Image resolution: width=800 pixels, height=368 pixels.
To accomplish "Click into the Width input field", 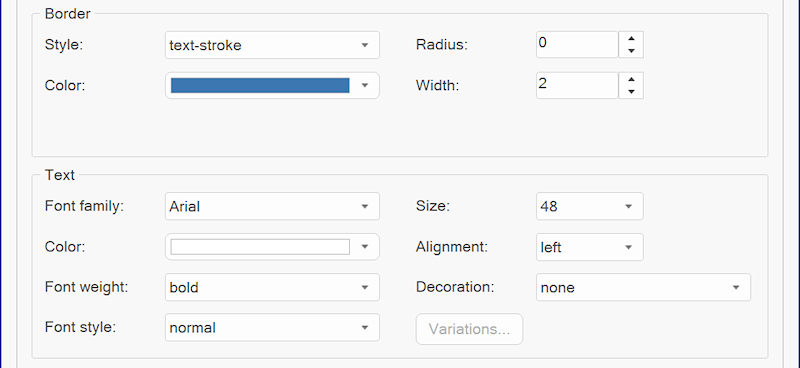I will (577, 85).
